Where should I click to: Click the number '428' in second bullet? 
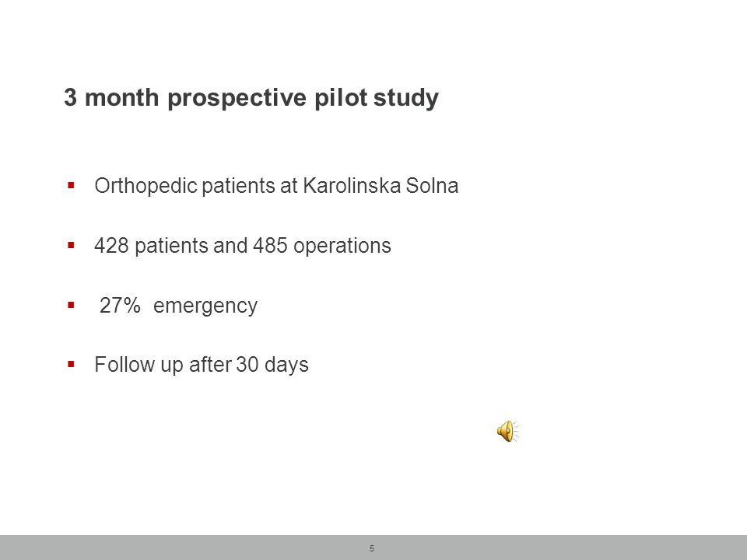(x=111, y=246)
